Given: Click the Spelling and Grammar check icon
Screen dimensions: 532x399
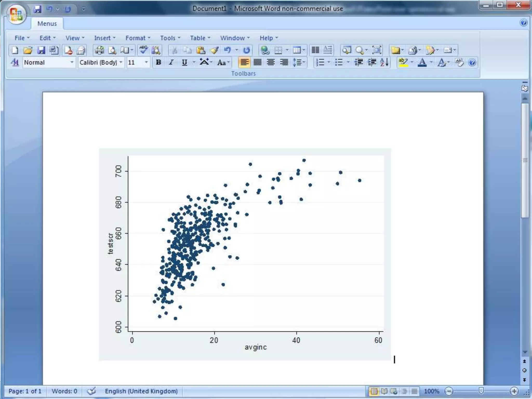Looking at the screenshot, I should pyautogui.click(x=143, y=50).
